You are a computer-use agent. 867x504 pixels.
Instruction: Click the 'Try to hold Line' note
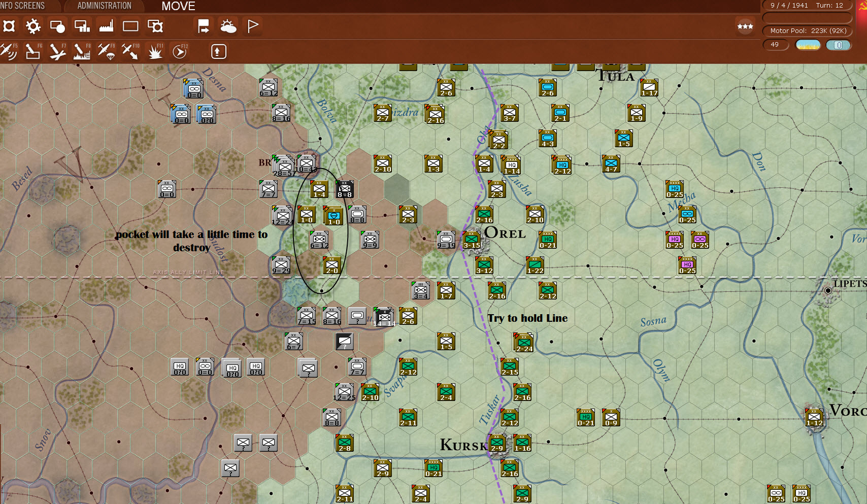[x=527, y=318]
